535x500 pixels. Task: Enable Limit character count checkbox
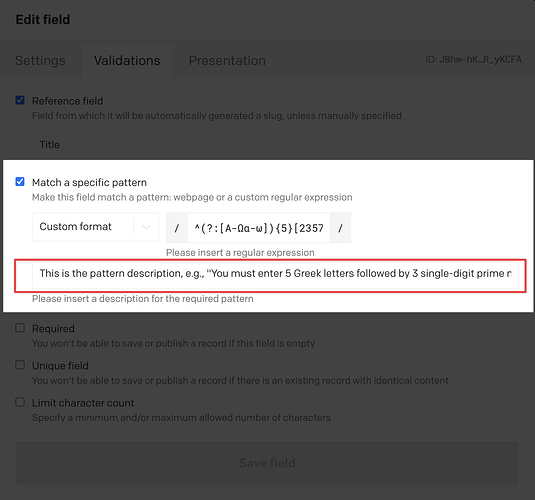pyautogui.click(x=20, y=402)
